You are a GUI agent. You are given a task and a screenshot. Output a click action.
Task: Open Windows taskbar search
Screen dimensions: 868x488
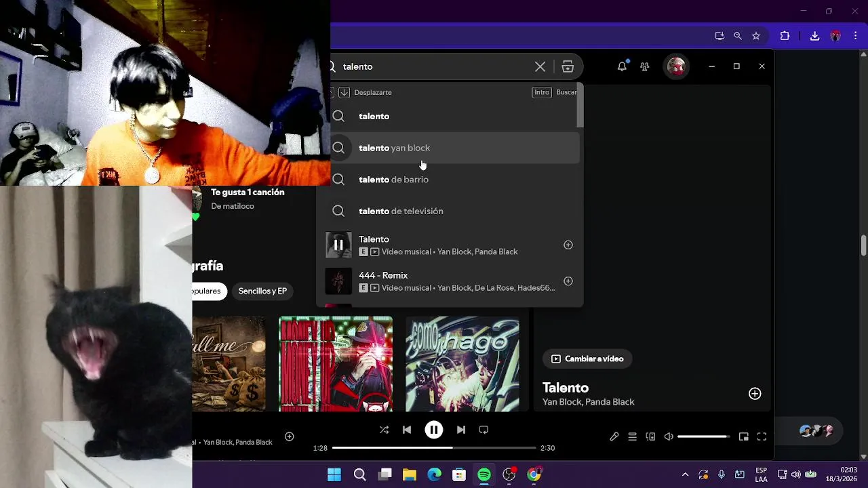[x=359, y=474]
